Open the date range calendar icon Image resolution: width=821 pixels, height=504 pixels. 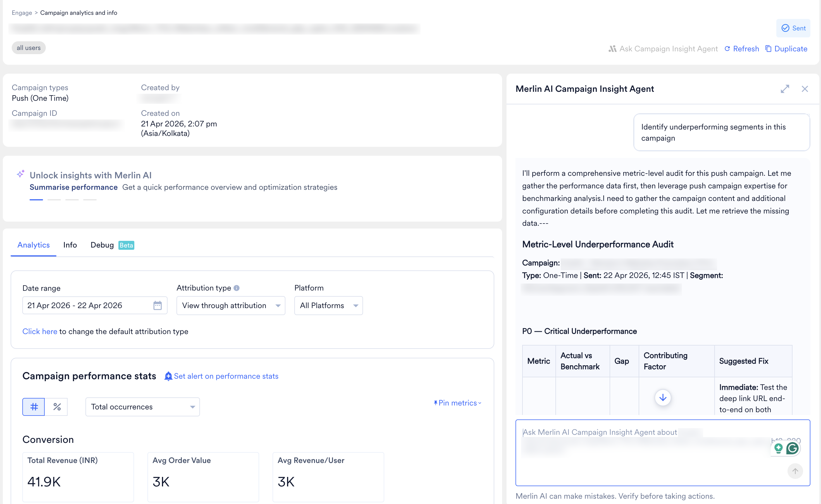157,305
